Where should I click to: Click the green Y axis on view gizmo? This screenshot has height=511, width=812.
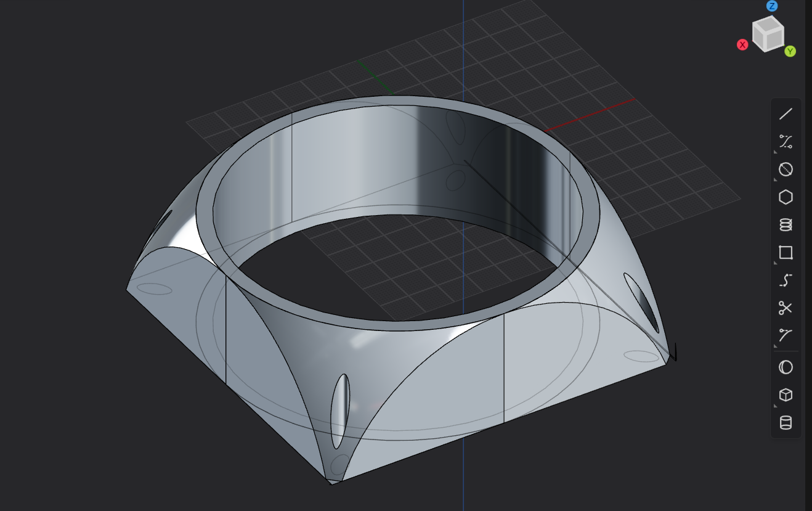[790, 51]
